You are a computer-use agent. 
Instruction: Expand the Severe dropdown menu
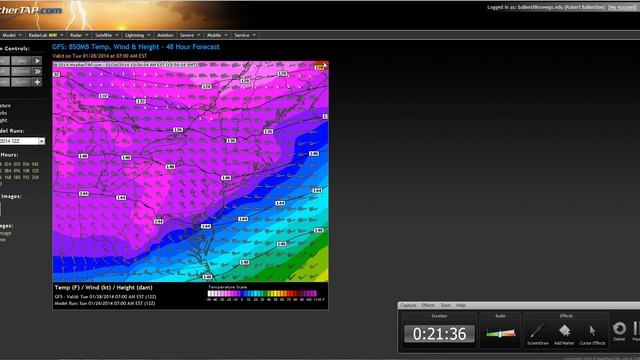pyautogui.click(x=190, y=35)
